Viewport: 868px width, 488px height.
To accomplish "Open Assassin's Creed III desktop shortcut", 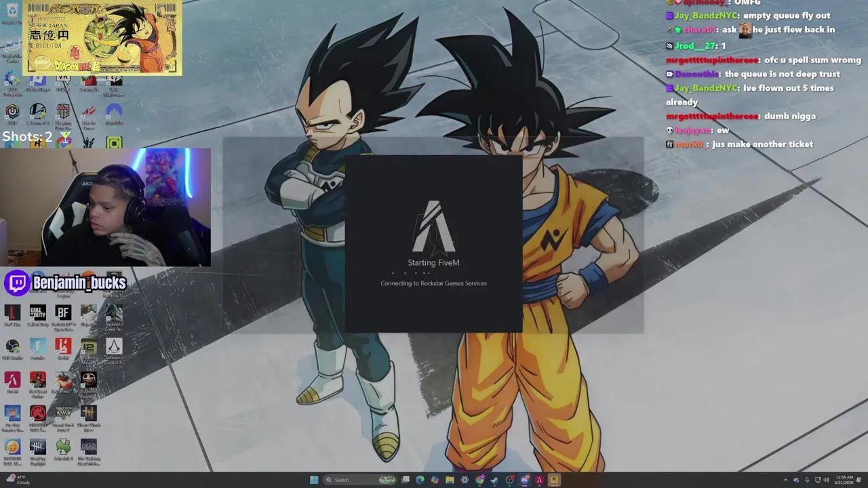I will (x=114, y=351).
